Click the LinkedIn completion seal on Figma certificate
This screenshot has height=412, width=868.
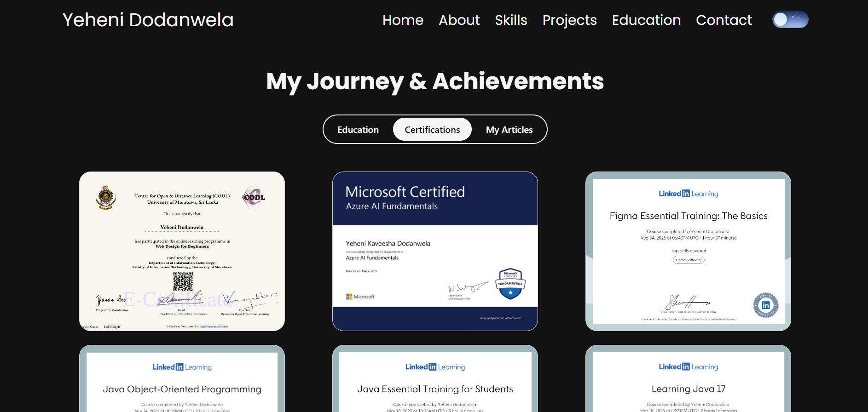coord(765,305)
